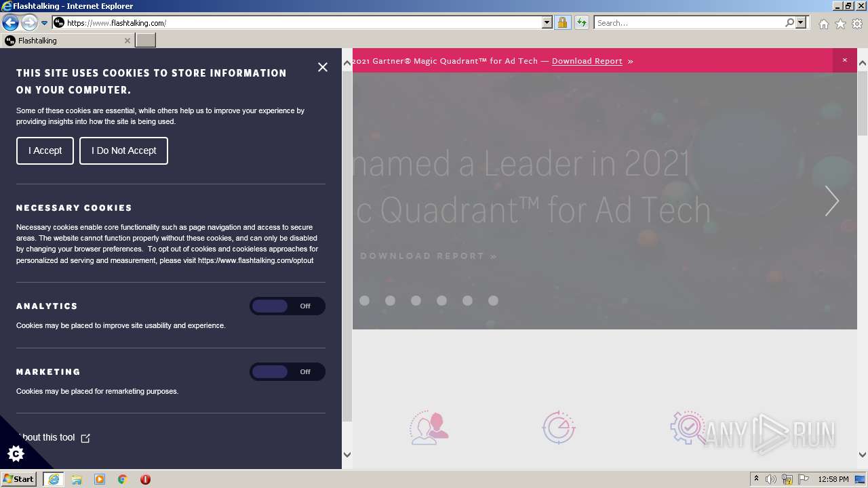Image resolution: width=868 pixels, height=488 pixels.
Task: Click the IE search box
Action: (x=689, y=22)
